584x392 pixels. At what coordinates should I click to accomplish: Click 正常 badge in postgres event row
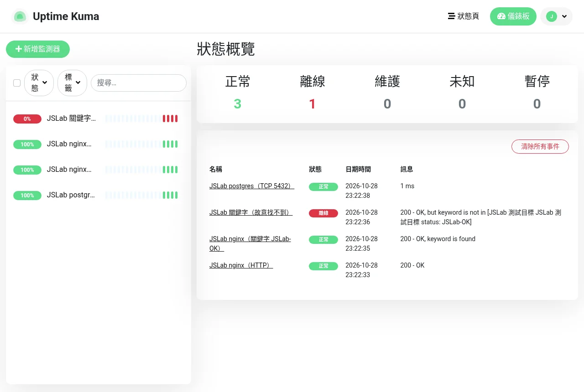point(323,187)
